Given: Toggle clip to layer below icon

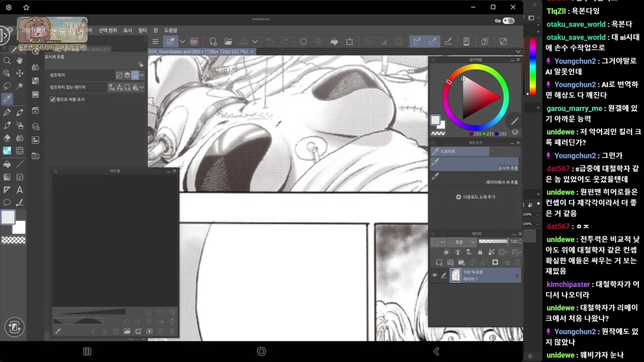Looking at the screenshot, I should coord(446,252).
